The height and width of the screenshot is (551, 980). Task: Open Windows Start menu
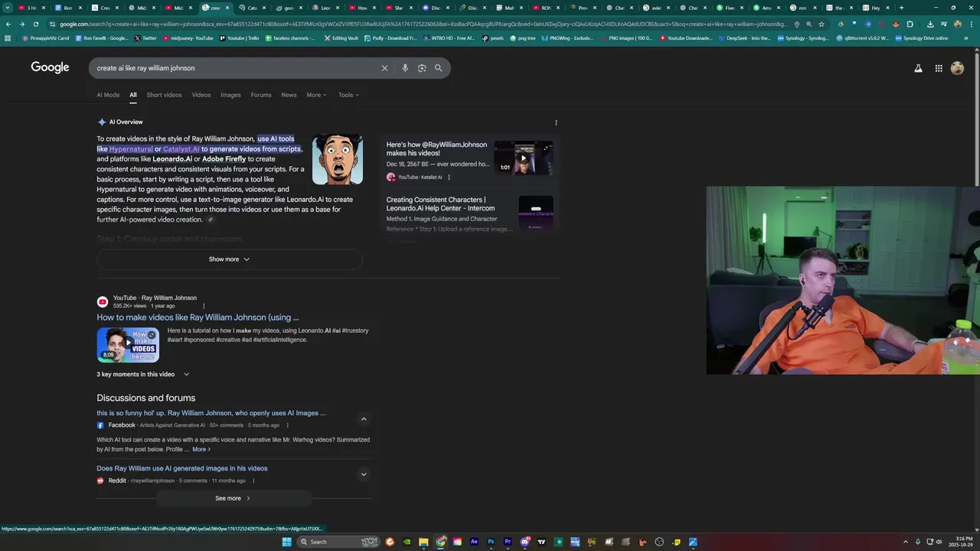click(287, 542)
